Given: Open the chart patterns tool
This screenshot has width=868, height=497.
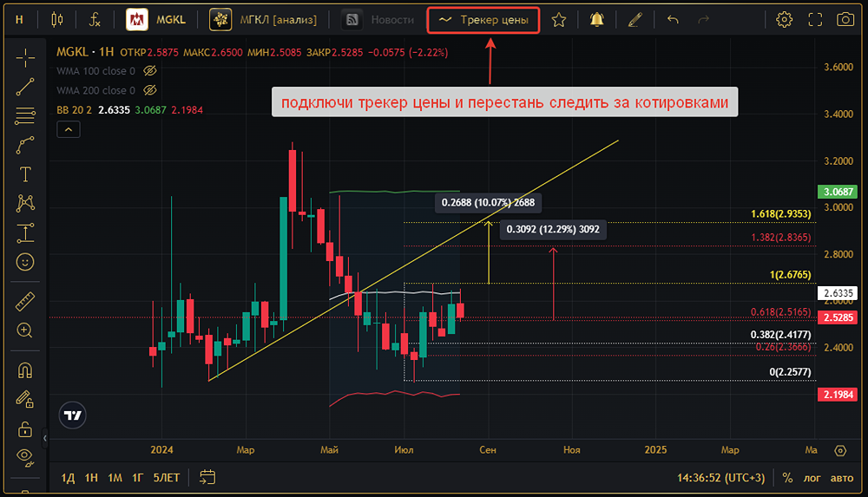Looking at the screenshot, I should coord(25,203).
